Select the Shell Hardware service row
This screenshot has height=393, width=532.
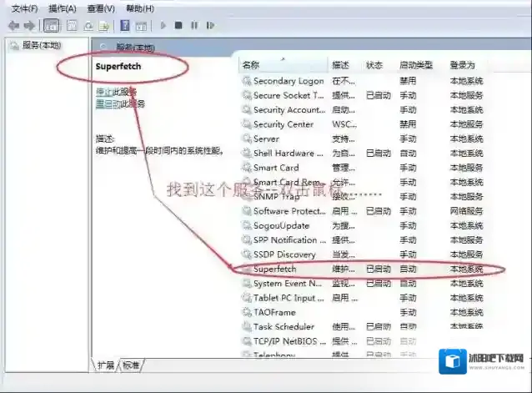(x=363, y=154)
